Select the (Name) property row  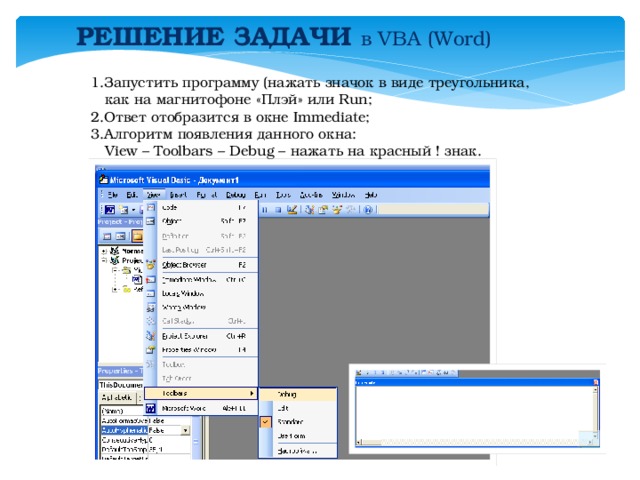(122, 411)
